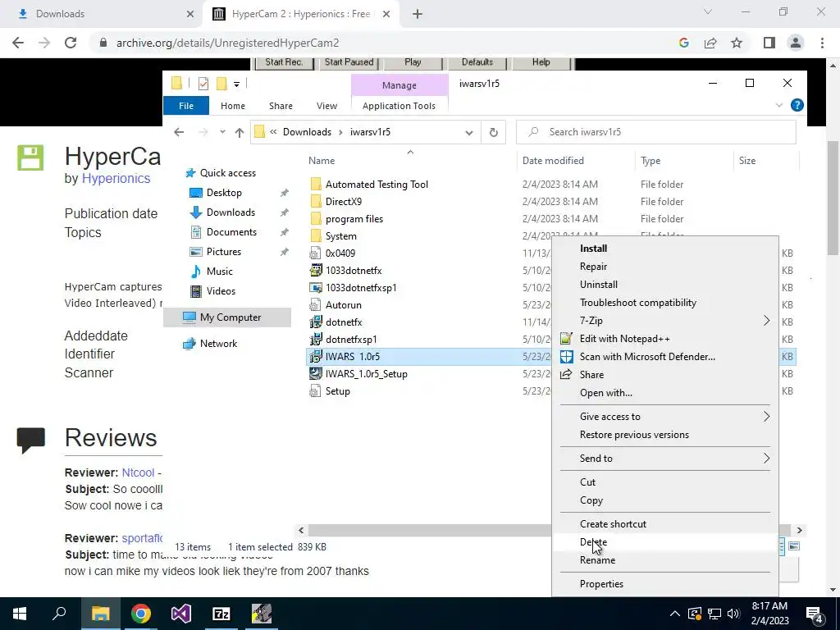Screen dimensions: 840x630
Task: Click the Downloads breadcrumb in address bar
Action: point(307,132)
